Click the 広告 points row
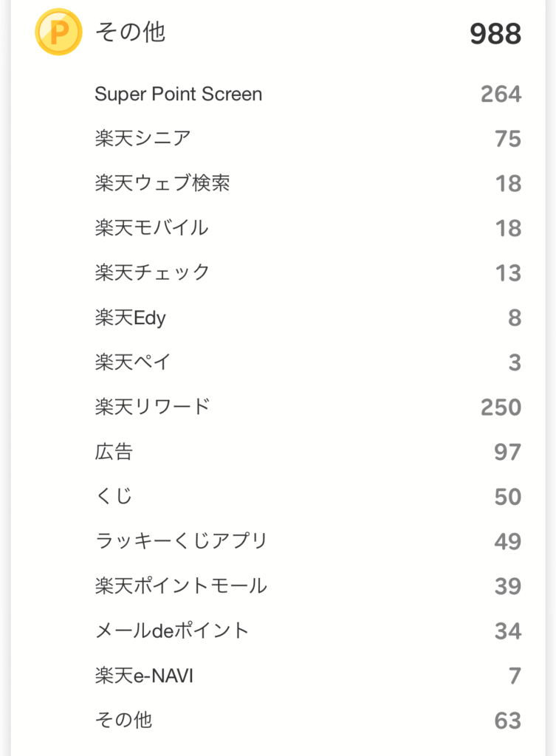This screenshot has width=556, height=756. tap(308, 453)
